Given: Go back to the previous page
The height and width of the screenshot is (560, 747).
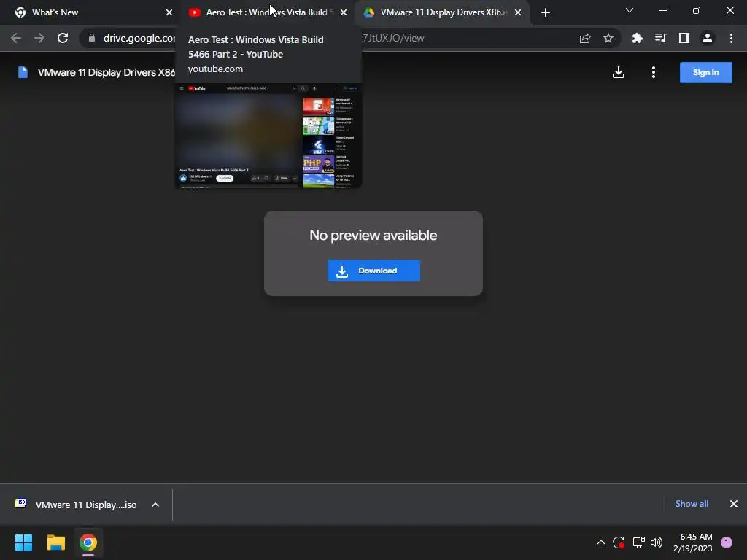Looking at the screenshot, I should pyautogui.click(x=16, y=38).
